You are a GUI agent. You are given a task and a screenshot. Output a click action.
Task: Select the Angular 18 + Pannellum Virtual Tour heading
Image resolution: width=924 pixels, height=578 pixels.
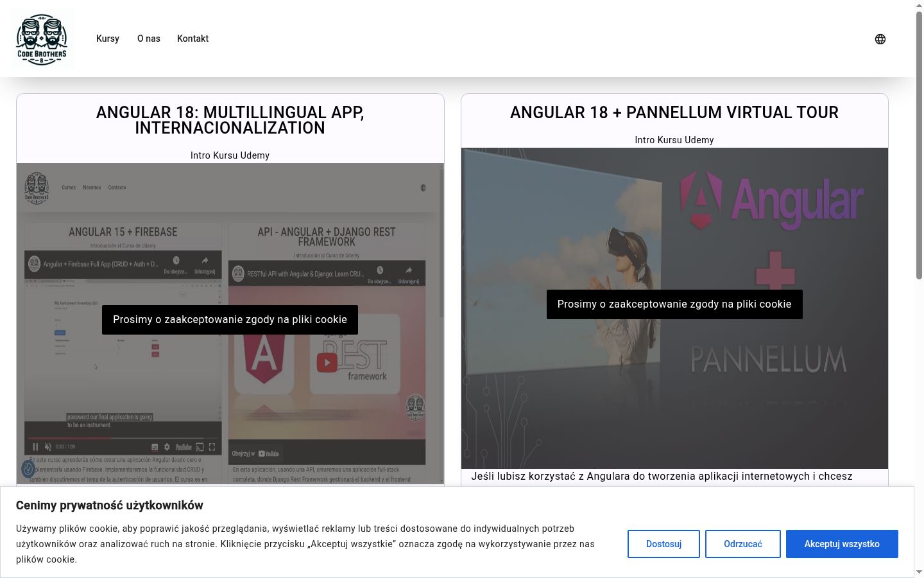click(674, 112)
